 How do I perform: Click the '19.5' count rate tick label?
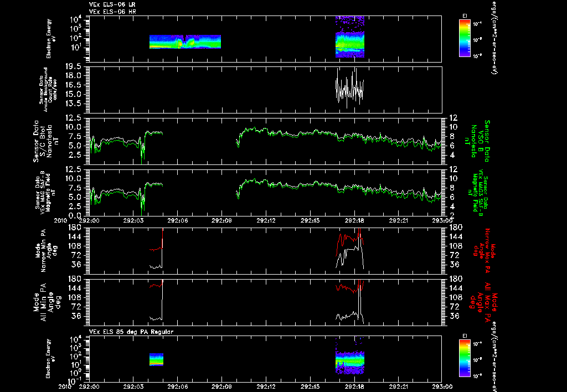pyautogui.click(x=74, y=66)
